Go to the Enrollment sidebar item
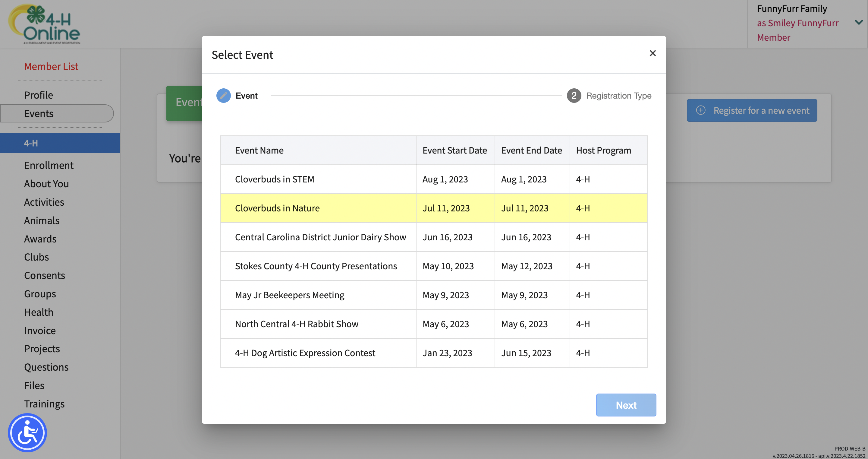Viewport: 868px width, 459px height. (x=49, y=165)
